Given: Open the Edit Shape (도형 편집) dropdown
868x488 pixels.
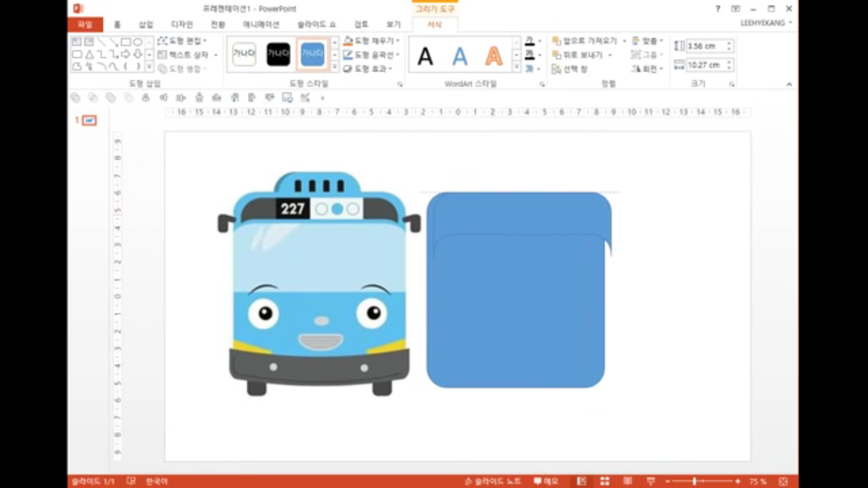Looking at the screenshot, I should point(182,41).
